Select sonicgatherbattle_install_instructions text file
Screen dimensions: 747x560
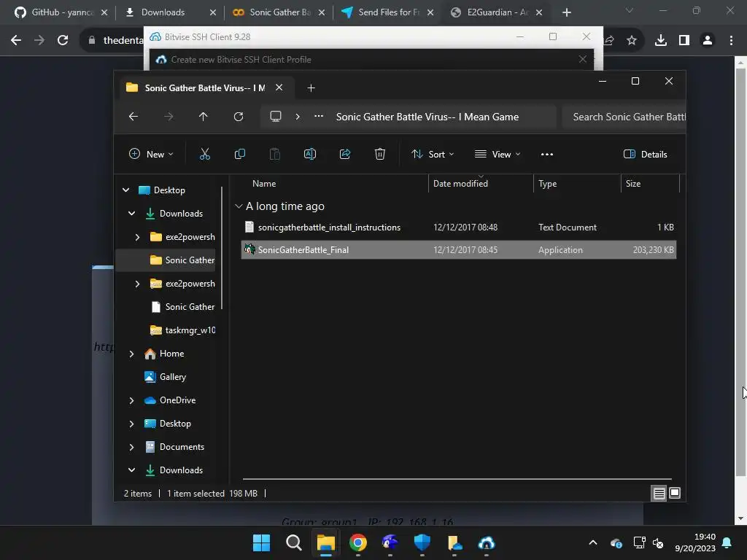458,227
